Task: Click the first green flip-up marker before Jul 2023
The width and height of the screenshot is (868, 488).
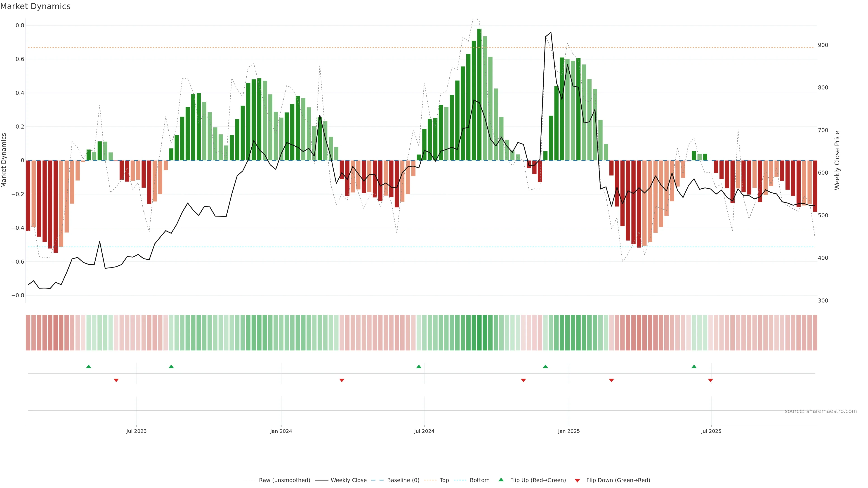Action: click(x=89, y=366)
